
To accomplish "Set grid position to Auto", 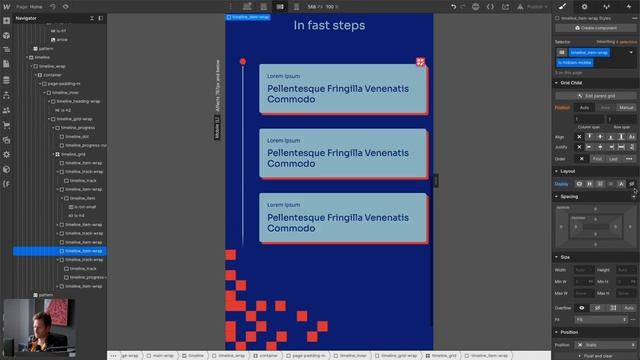I will coord(584,108).
